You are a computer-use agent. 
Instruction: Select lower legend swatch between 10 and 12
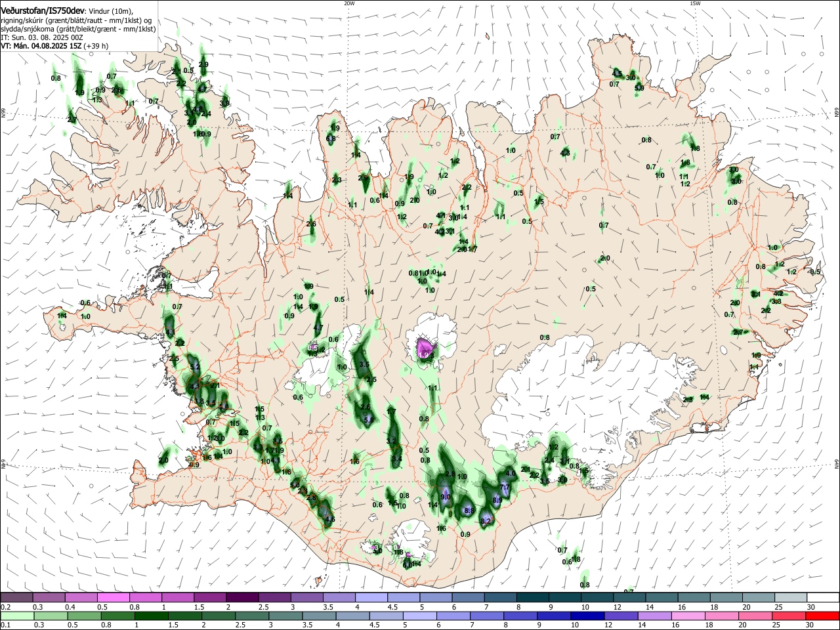click(588, 616)
